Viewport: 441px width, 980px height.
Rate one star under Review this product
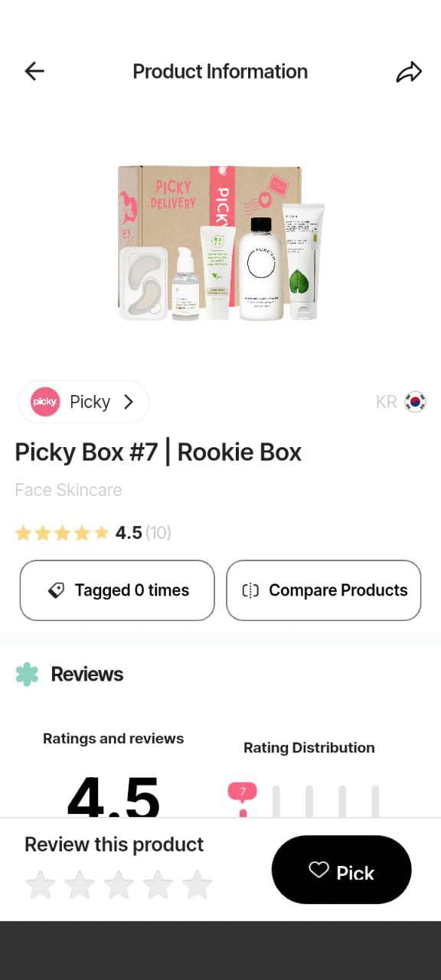40,884
